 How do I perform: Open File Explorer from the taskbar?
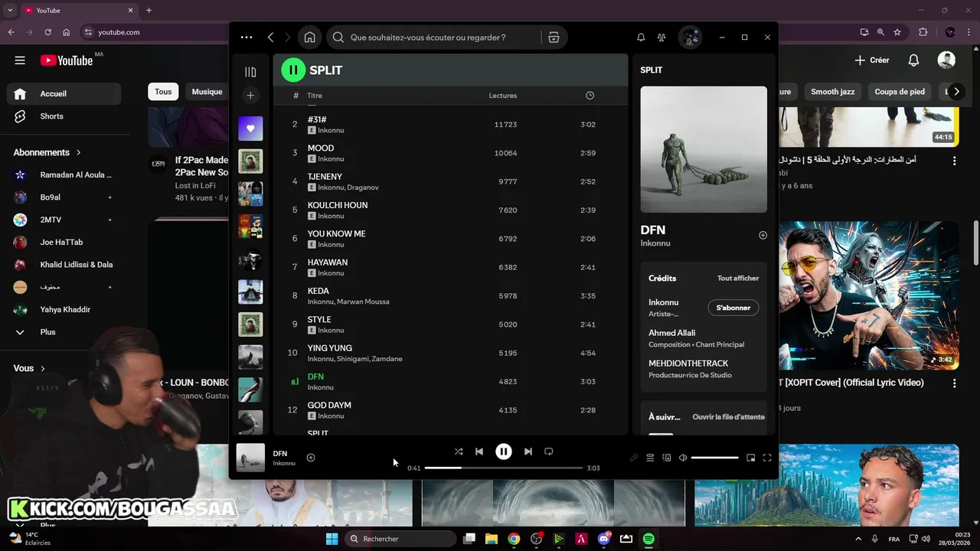(x=492, y=539)
